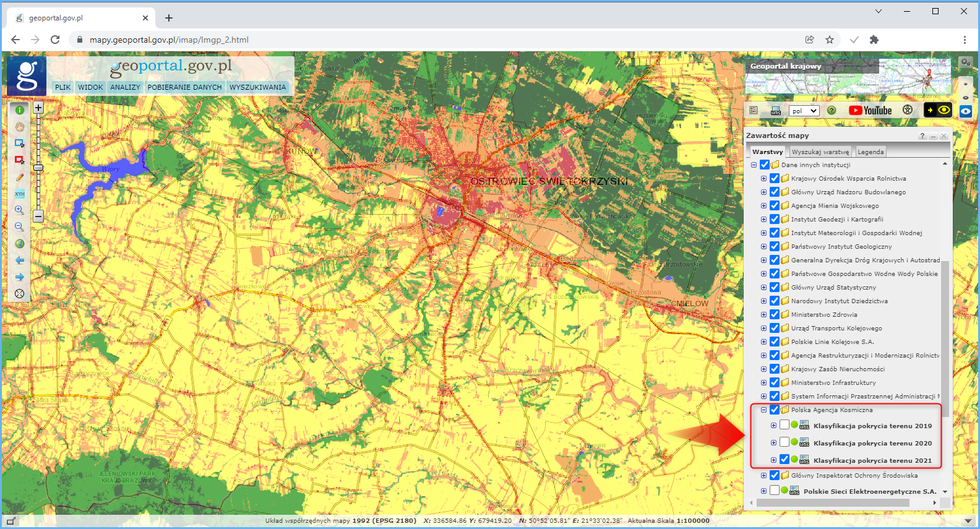980x529 pixels.
Task: Collapse the Polska Agencja Kosmiczna group
Action: (763, 410)
